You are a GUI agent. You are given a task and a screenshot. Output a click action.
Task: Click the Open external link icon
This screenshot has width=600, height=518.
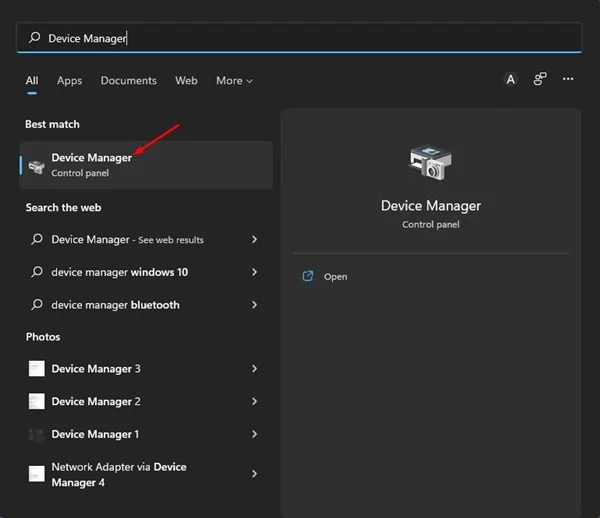tap(308, 276)
